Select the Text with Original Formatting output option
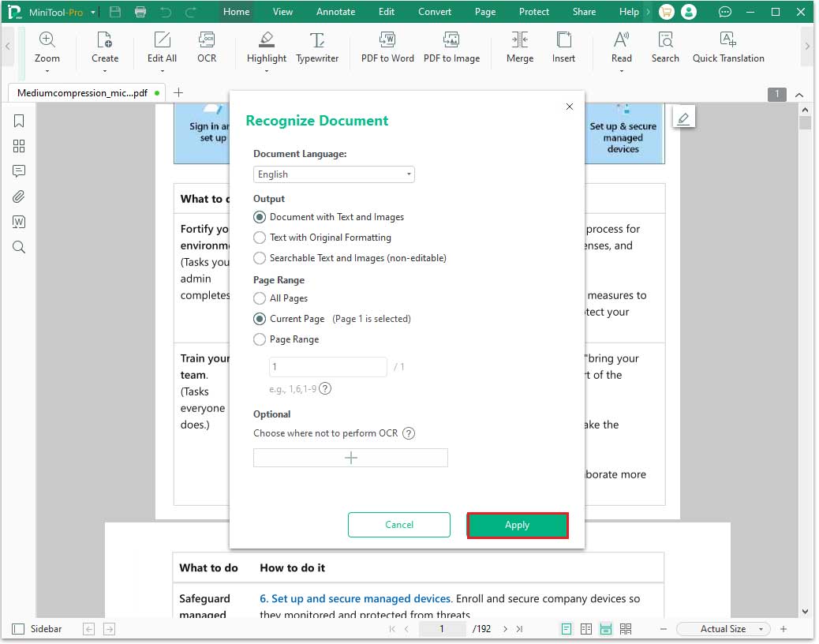 (x=260, y=238)
